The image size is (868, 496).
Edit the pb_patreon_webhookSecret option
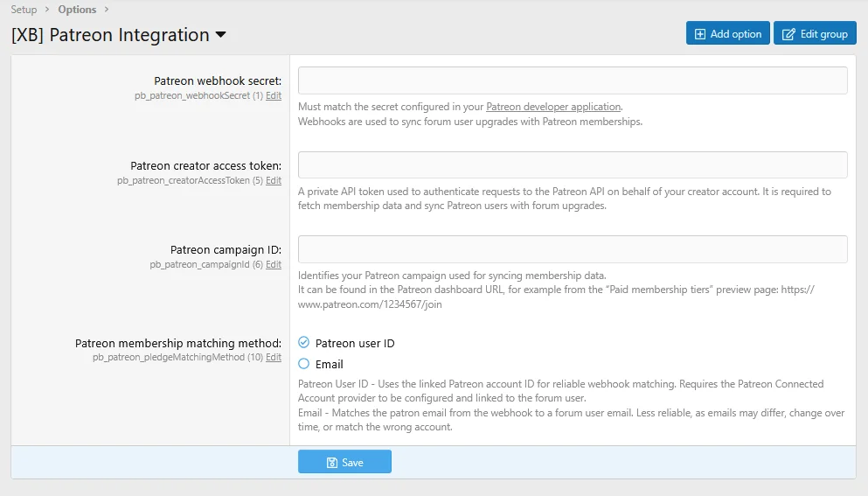[274, 96]
